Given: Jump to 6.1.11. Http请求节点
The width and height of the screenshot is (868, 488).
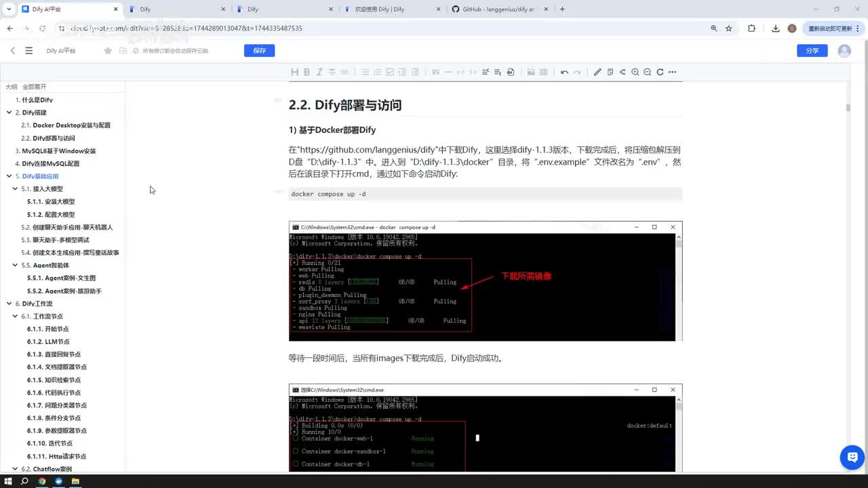Looking at the screenshot, I should pyautogui.click(x=56, y=456).
